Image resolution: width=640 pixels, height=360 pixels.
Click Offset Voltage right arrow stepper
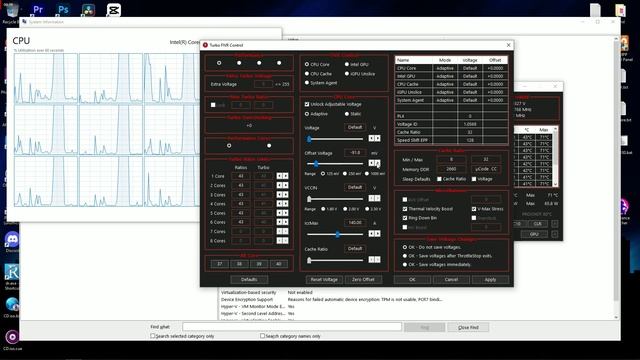point(378,163)
